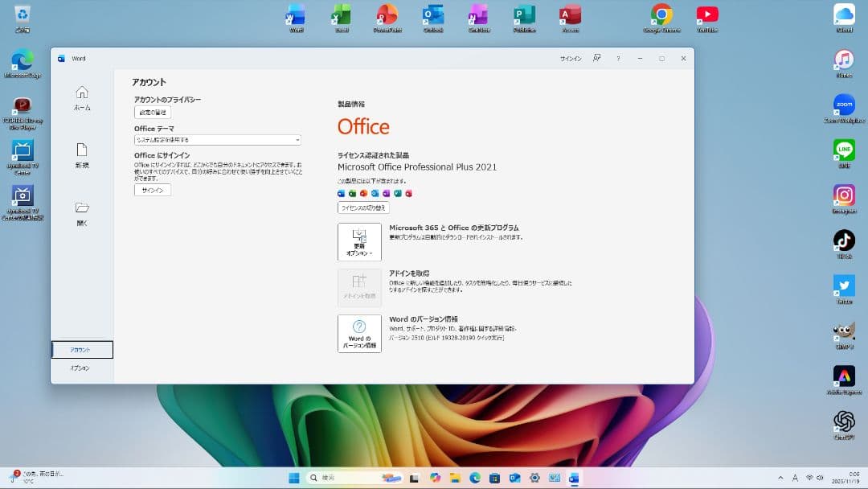The height and width of the screenshot is (489, 868).
Task: Switch to the オプション sidebar entry
Action: (81, 368)
